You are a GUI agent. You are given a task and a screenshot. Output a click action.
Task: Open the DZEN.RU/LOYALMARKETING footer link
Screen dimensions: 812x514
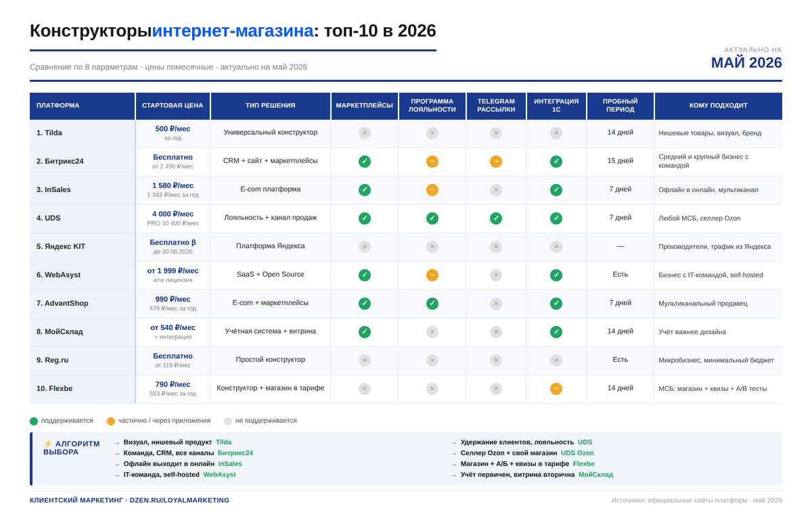pos(179,500)
